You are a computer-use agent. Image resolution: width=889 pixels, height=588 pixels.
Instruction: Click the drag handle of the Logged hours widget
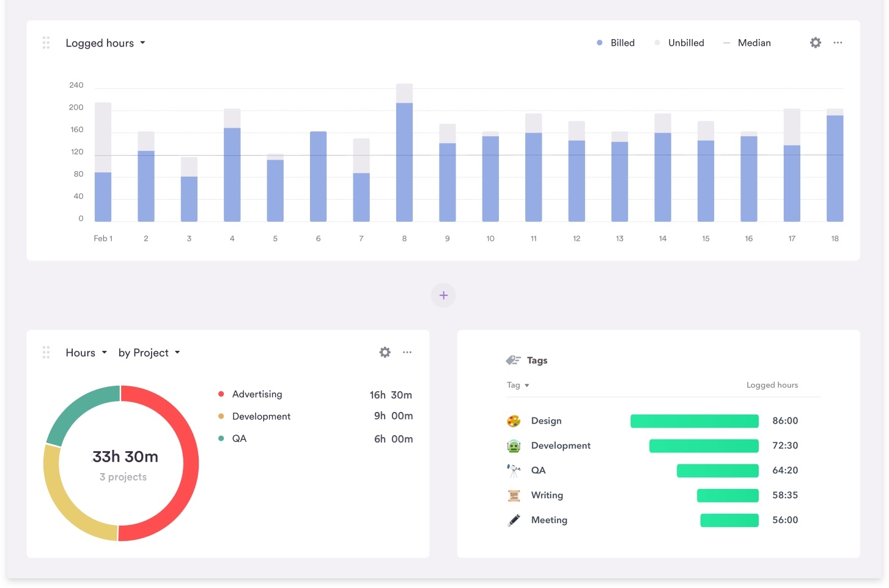(46, 42)
